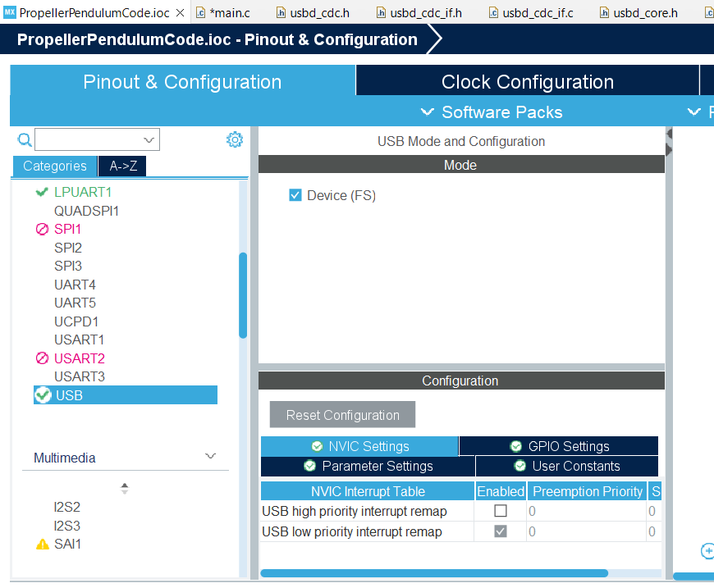This screenshot has height=588, width=714.
Task: Enable USB high priority interrupt remap
Action: coord(499,509)
